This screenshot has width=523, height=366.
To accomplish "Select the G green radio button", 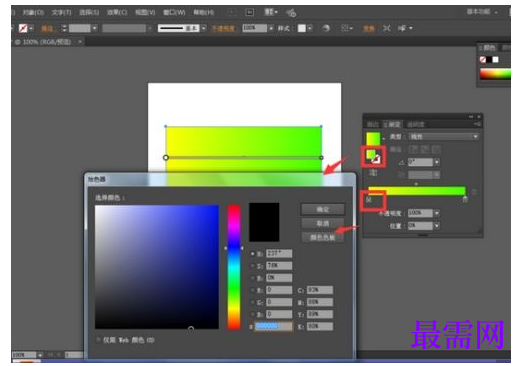I will [252, 303].
